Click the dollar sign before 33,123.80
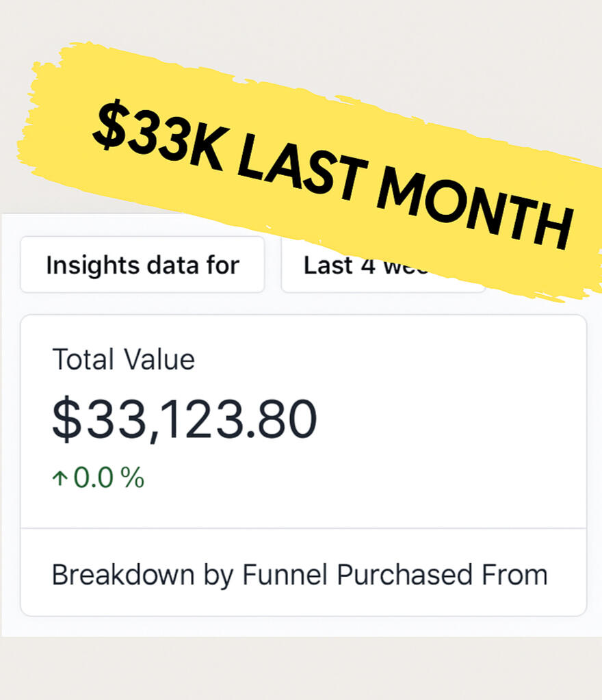Image resolution: width=602 pixels, height=700 pixels. 66,419
